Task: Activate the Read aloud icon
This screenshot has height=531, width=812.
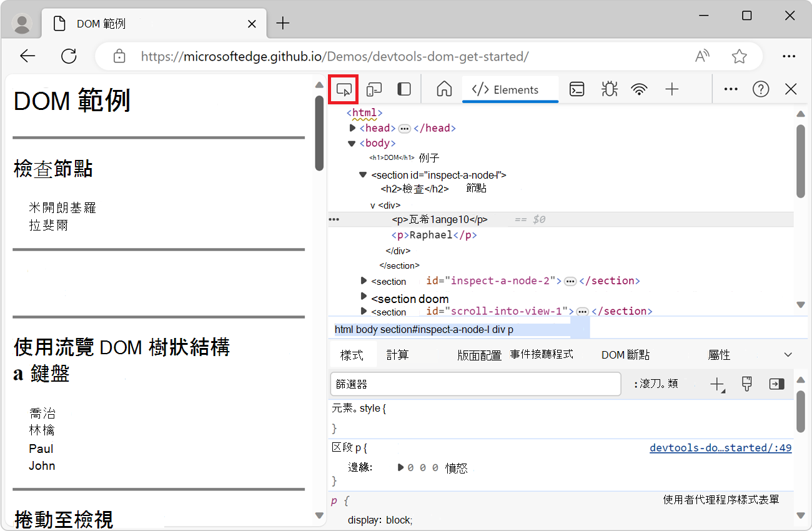Action: pyautogui.click(x=703, y=56)
